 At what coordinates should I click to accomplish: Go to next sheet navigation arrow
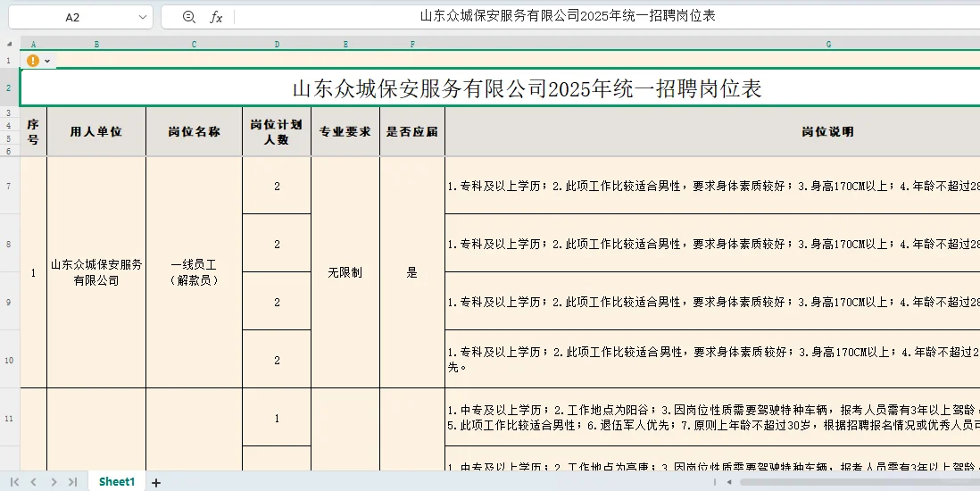[54, 481]
